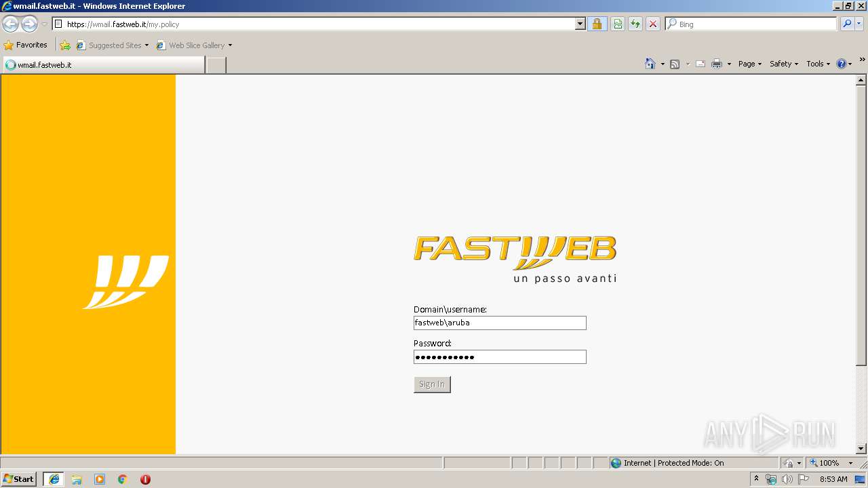Expand the command bar overflow chevron
This screenshot has width=868, height=488.
tap(863, 60)
